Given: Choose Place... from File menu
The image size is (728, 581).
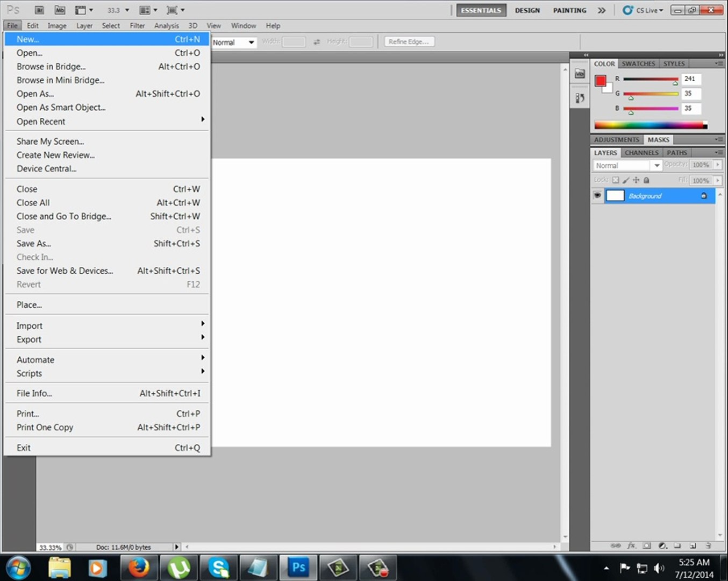Looking at the screenshot, I should pos(107,304).
